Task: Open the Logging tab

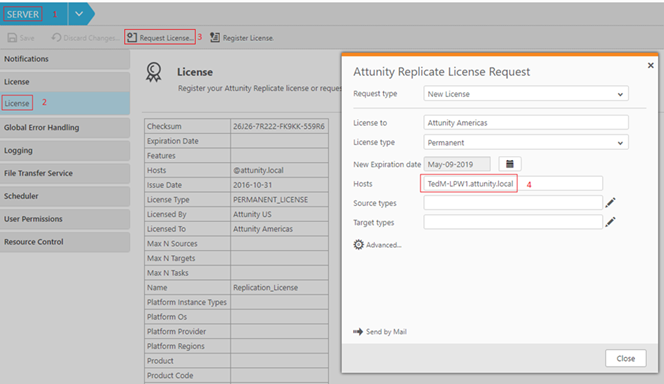Action: [x=65, y=150]
